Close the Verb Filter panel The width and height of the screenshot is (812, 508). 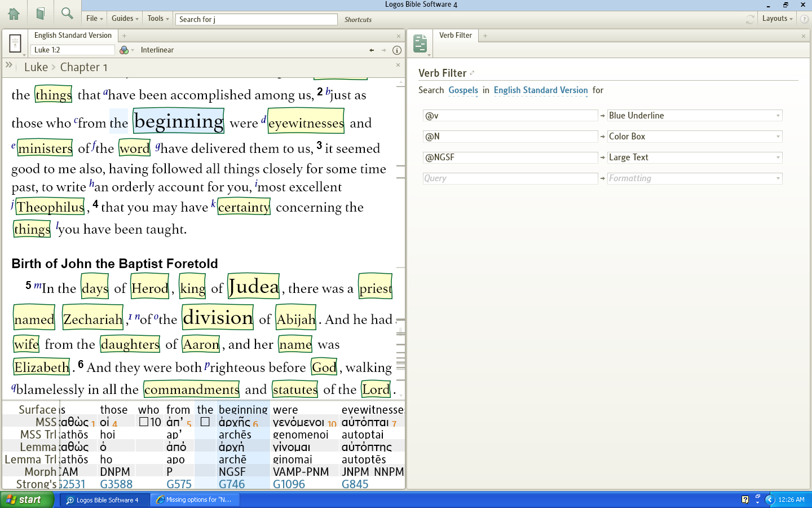pos(804,36)
